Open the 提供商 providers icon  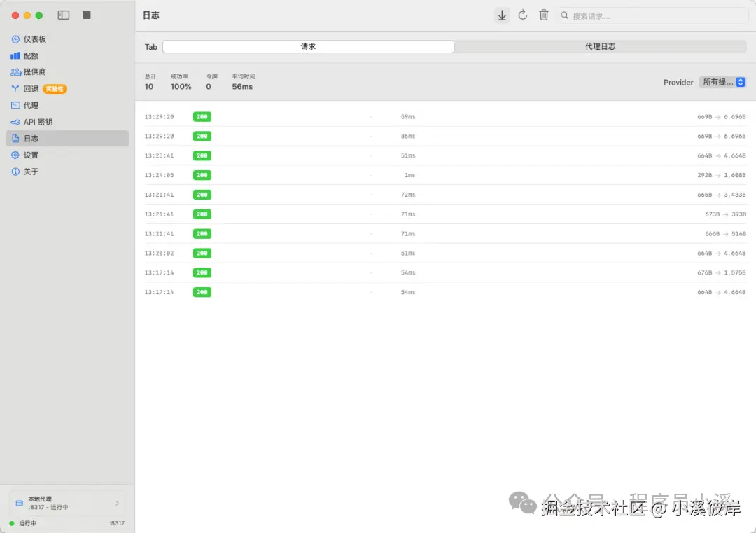(x=15, y=72)
